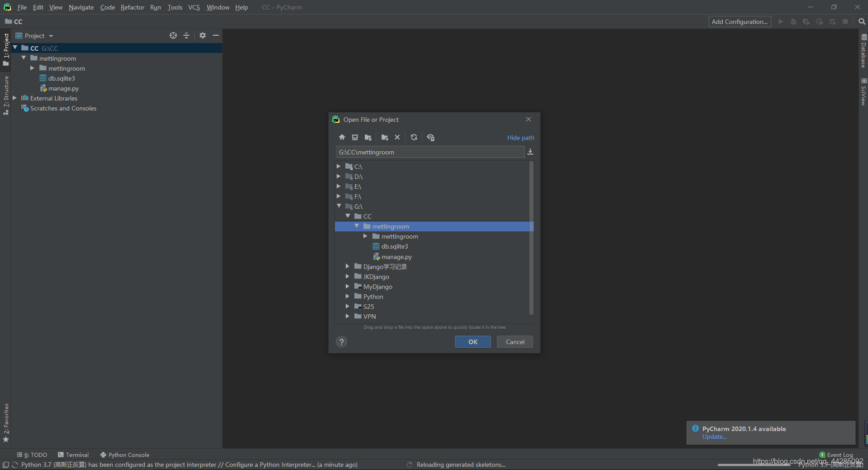Click the Hide path link
The height and width of the screenshot is (470, 868).
tap(520, 138)
